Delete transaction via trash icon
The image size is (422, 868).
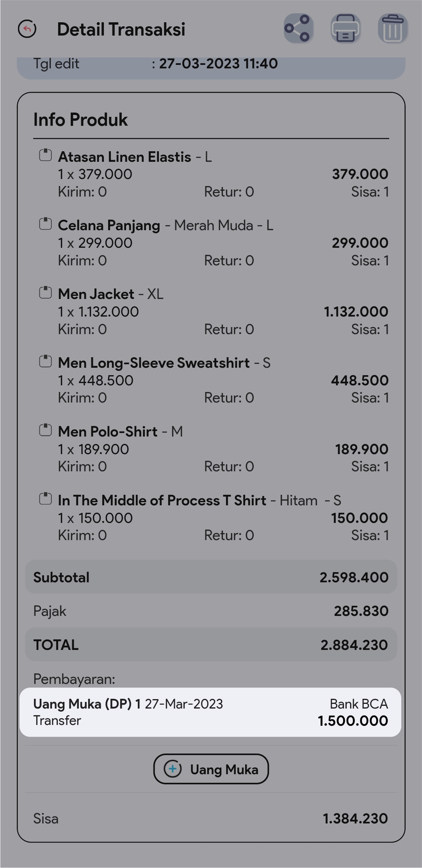(393, 29)
